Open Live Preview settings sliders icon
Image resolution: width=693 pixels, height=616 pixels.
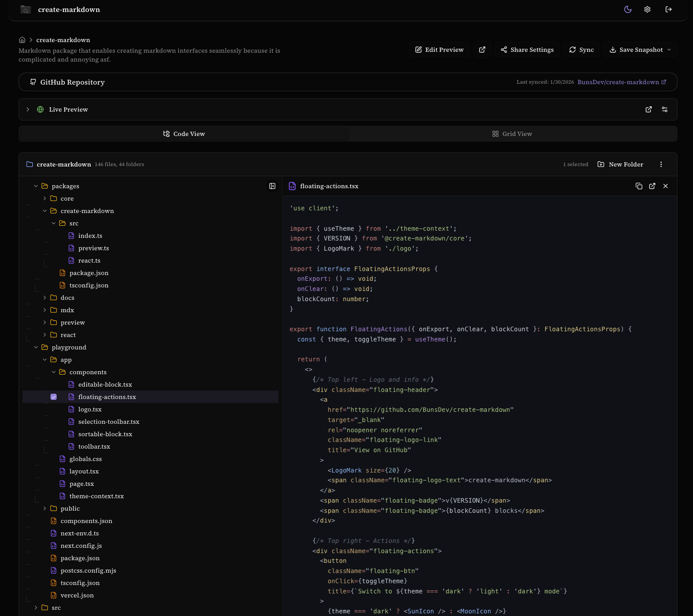[x=665, y=109]
